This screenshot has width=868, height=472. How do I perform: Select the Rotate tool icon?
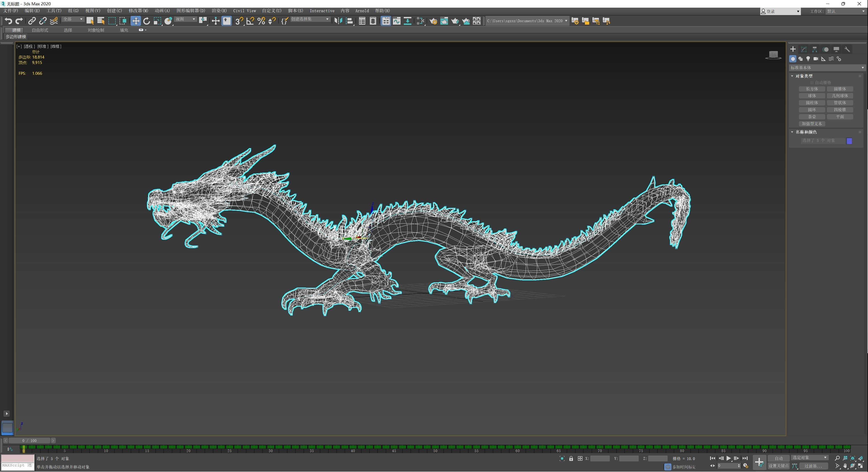[x=146, y=21]
